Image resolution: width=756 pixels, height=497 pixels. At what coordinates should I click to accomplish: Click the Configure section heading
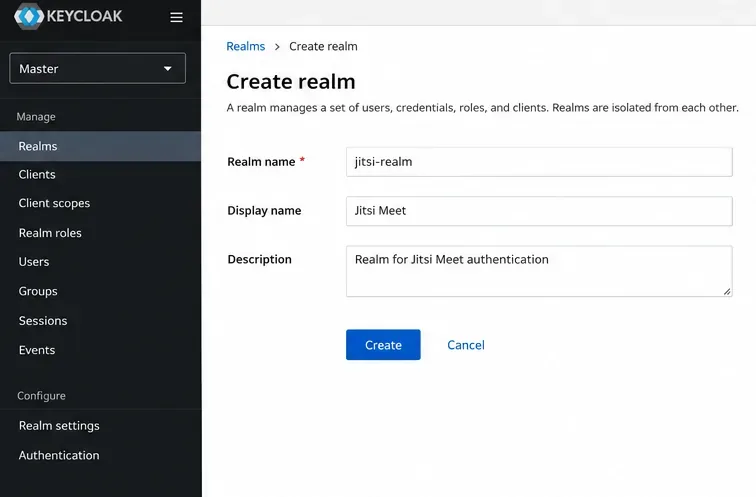pos(41,396)
